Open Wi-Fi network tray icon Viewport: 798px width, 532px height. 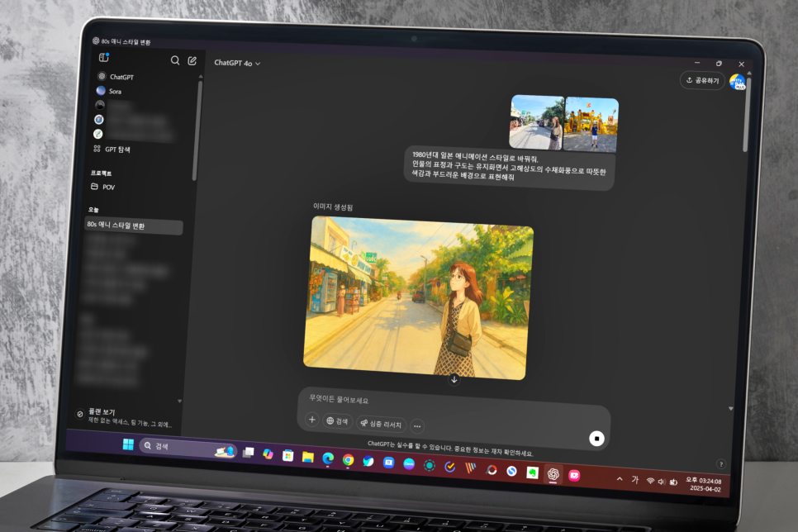(650, 481)
